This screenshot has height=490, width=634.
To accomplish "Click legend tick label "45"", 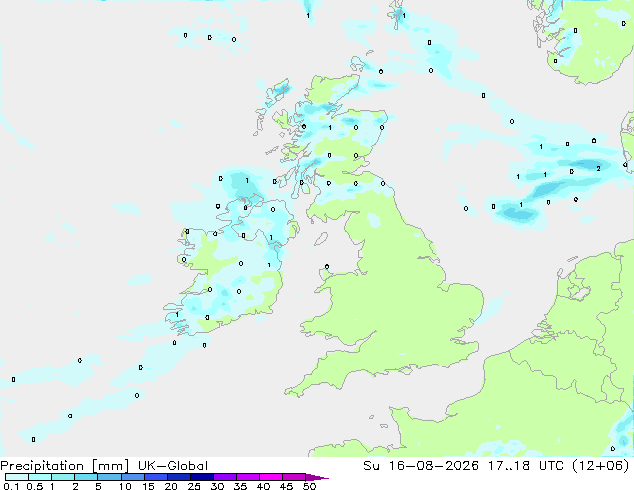I will pos(286,486).
